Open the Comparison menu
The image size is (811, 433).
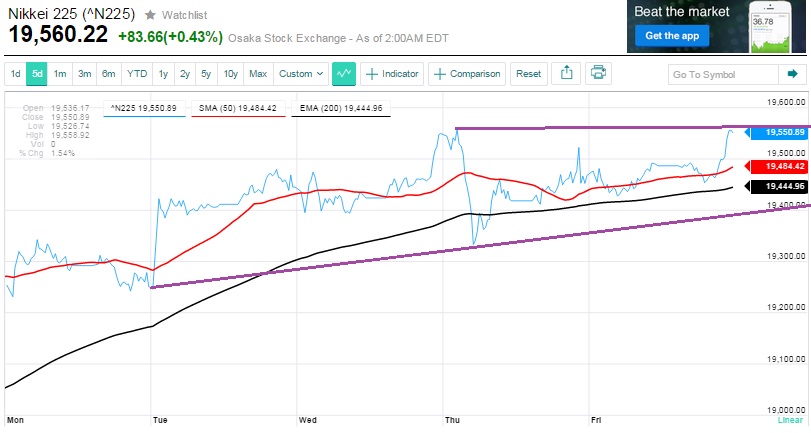pos(468,74)
